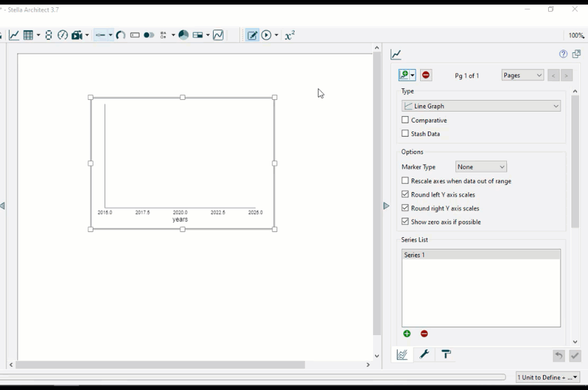This screenshot has height=390, width=588.
Task: Click the properties panel scrollbar thumb
Action: [575, 161]
